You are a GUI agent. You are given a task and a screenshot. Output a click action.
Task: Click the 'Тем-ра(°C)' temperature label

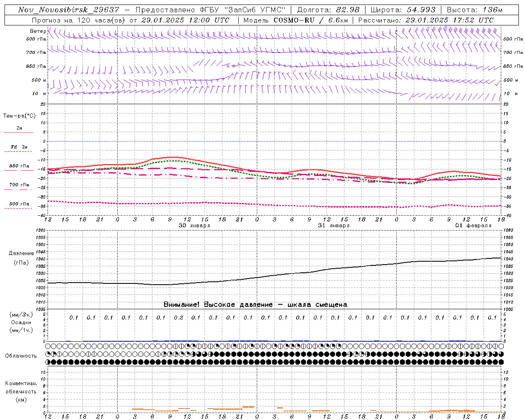(x=19, y=116)
